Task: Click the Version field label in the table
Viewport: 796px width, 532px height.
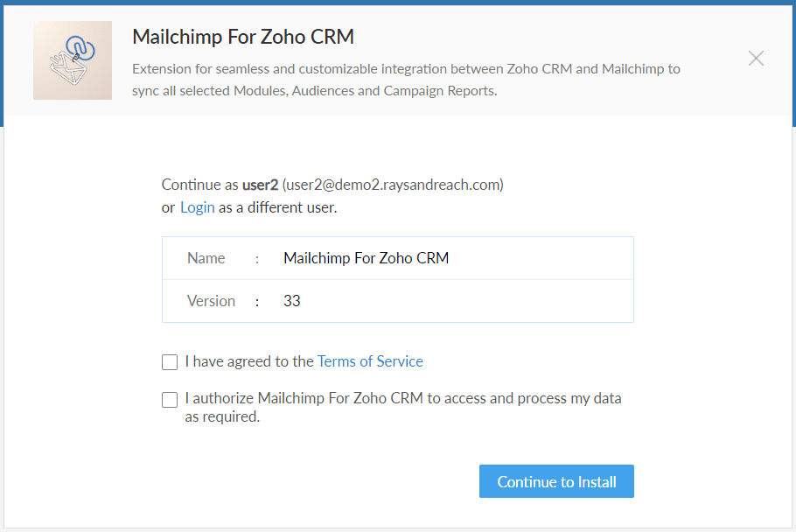Action: pos(211,301)
